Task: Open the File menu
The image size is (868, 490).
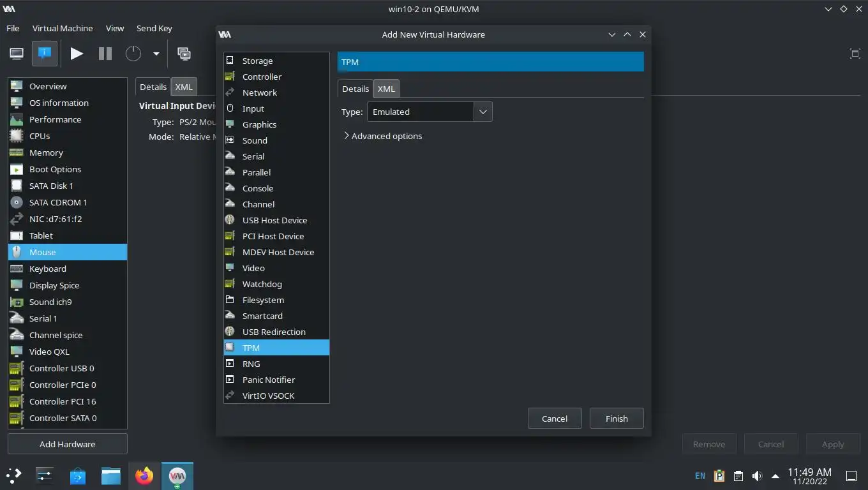Action: click(x=13, y=28)
